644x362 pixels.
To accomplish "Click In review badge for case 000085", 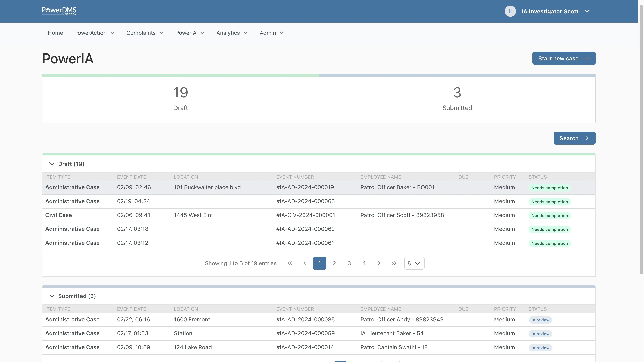I will (540, 320).
